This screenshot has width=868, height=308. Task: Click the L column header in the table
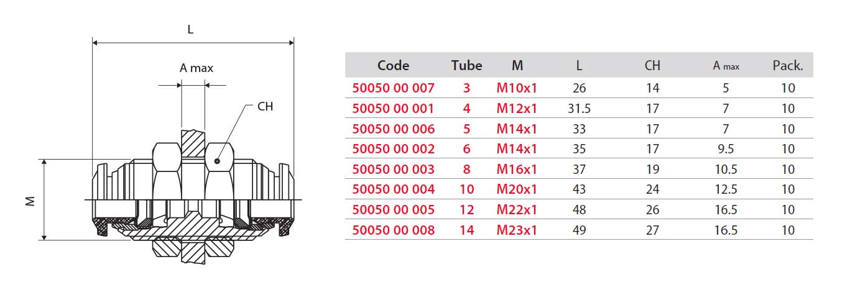[579, 65]
